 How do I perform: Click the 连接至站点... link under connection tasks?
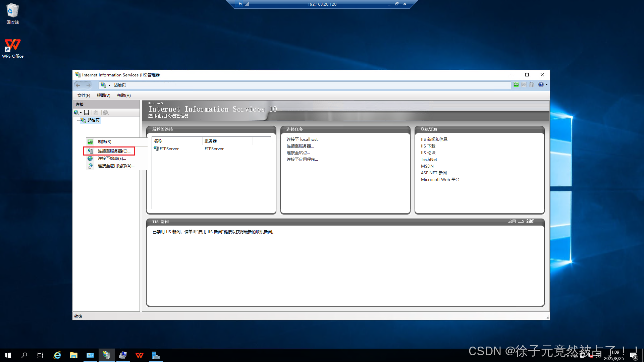(298, 153)
